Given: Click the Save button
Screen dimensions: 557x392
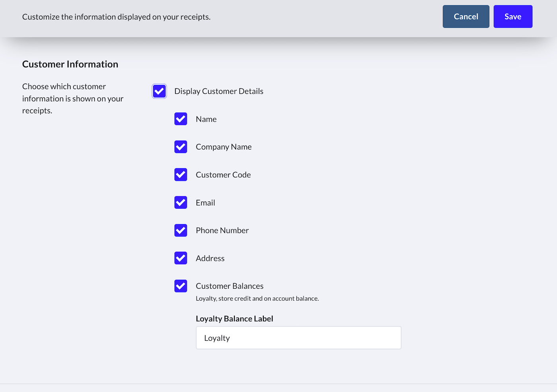Looking at the screenshot, I should [x=512, y=17].
